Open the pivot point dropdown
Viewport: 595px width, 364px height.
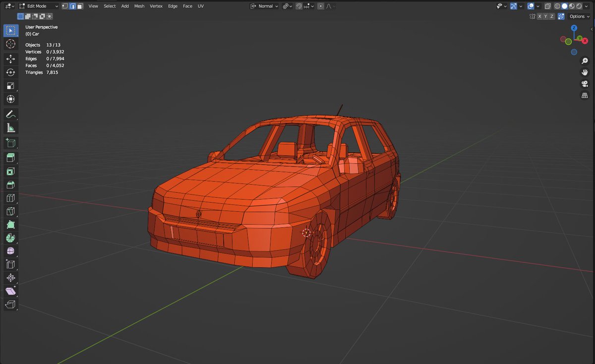click(x=287, y=6)
